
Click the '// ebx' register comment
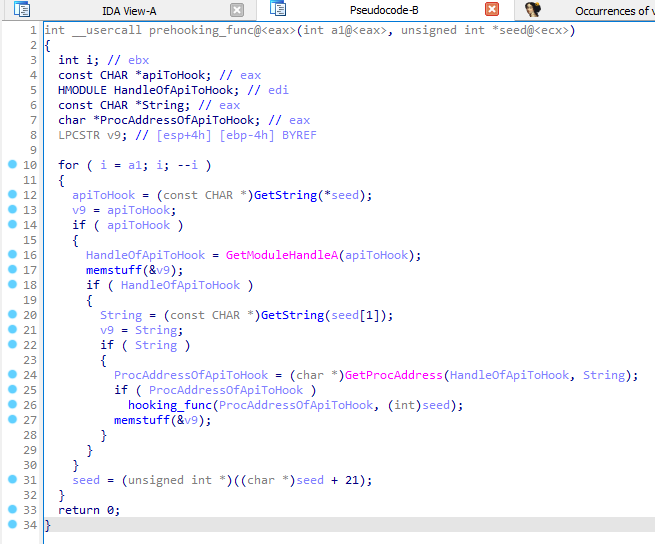pyautogui.click(x=128, y=60)
